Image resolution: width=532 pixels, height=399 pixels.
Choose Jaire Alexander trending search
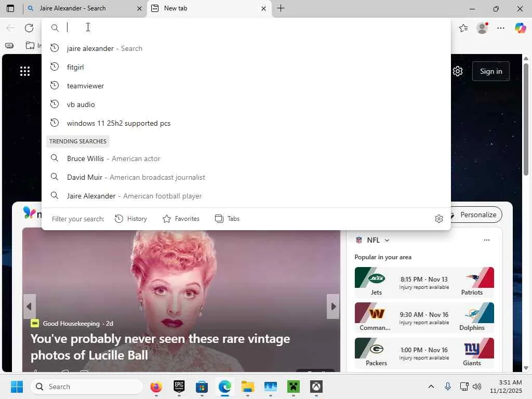pyautogui.click(x=246, y=196)
